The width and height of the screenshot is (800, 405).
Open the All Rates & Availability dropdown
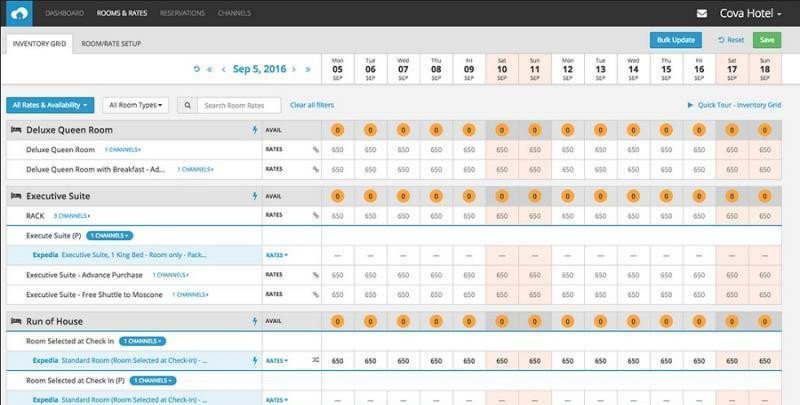point(50,105)
